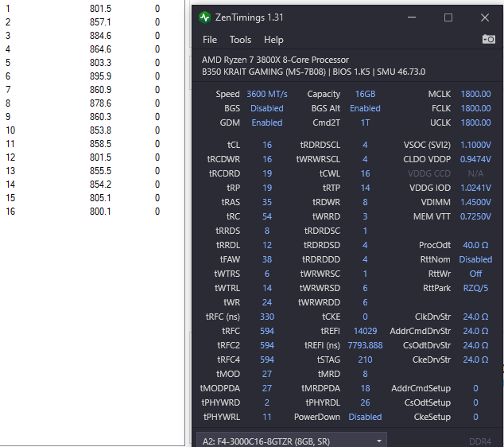Viewport: 504px width, 447px height.
Task: Select row 3 value 884.6 in left list
Action: (100, 35)
